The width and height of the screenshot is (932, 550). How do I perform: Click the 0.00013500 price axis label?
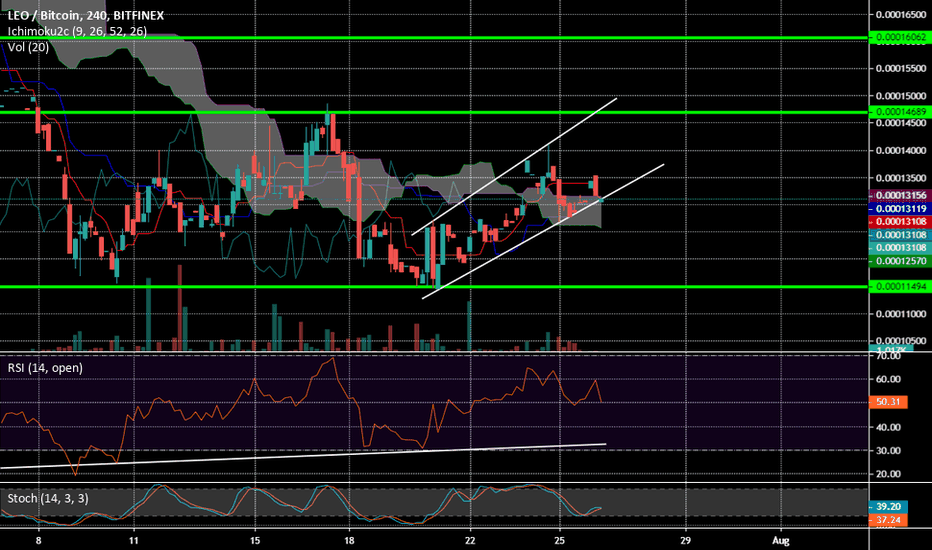(901, 178)
